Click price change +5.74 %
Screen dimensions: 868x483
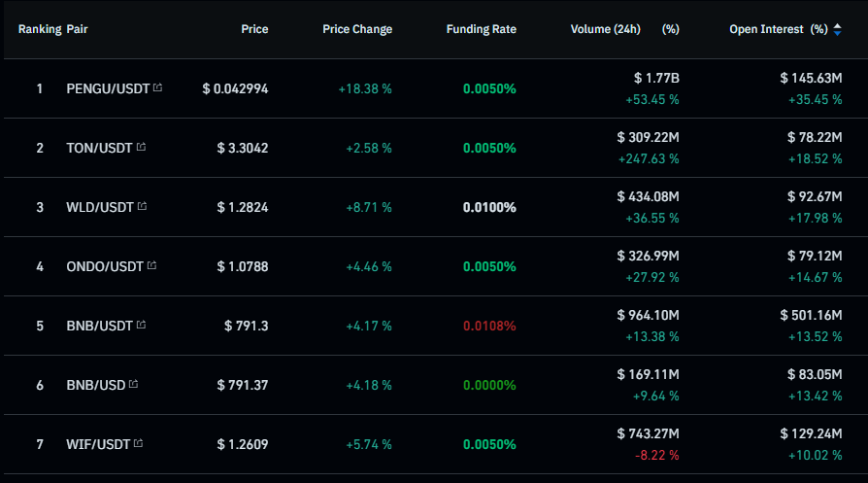(369, 444)
